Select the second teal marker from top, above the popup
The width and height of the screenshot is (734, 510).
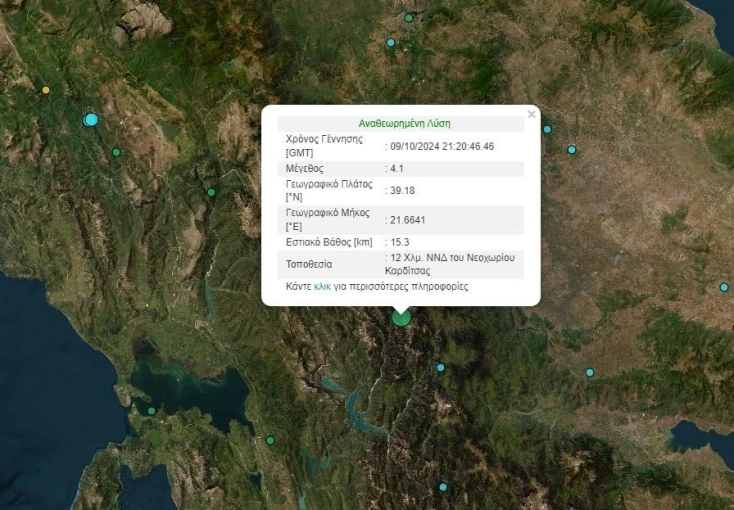coord(391,42)
